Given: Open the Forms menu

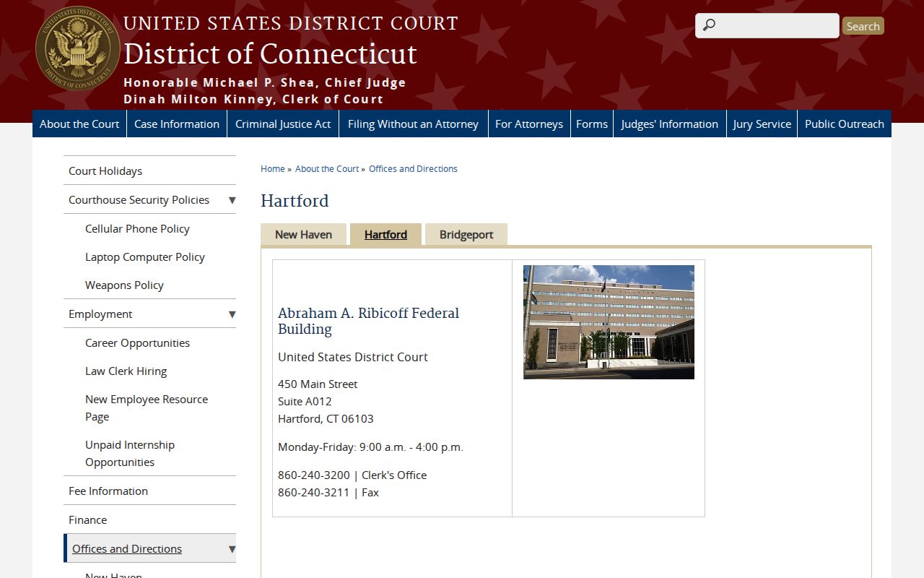Looking at the screenshot, I should click(592, 124).
